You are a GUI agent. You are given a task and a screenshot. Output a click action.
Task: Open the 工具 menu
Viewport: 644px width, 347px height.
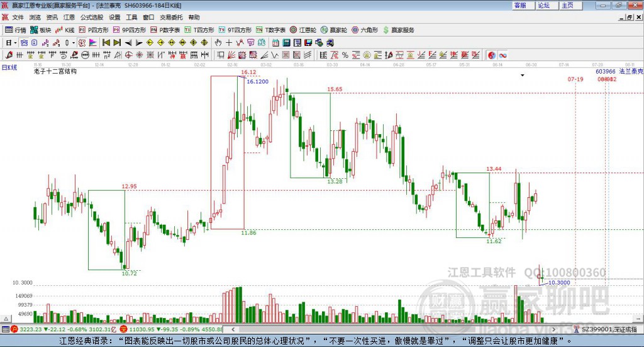(x=131, y=17)
